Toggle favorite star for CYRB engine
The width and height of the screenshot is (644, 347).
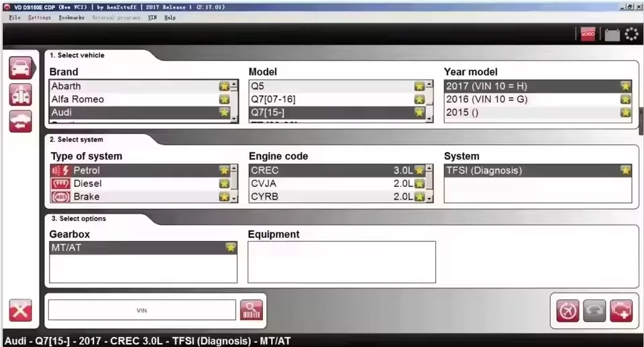click(419, 196)
